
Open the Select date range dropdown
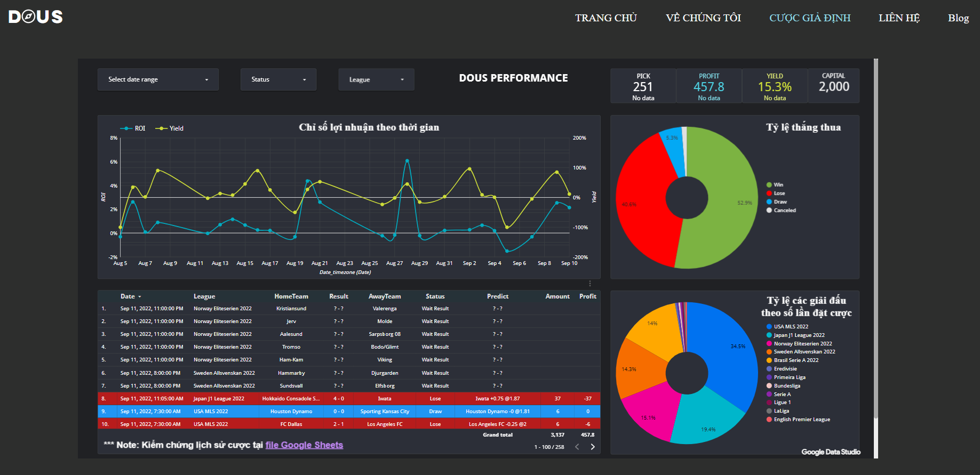158,79
